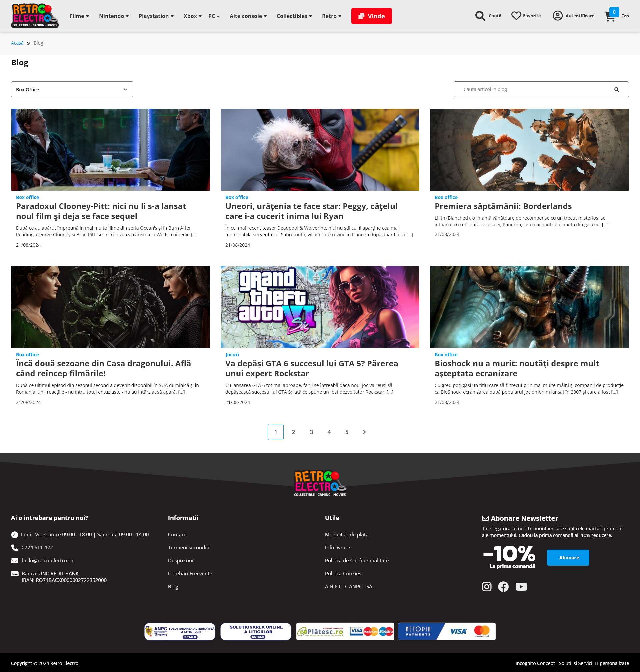Open the Box Office category dropdown
The image size is (640, 672).
point(72,89)
